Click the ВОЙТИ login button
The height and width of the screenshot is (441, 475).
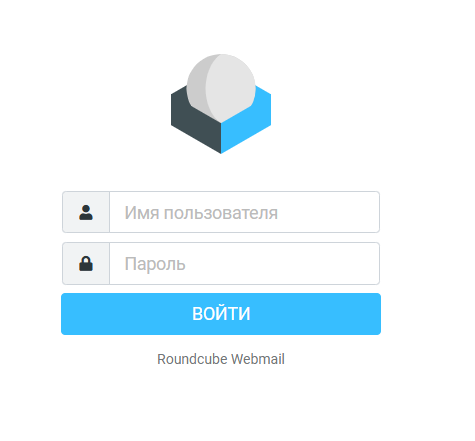(x=221, y=314)
